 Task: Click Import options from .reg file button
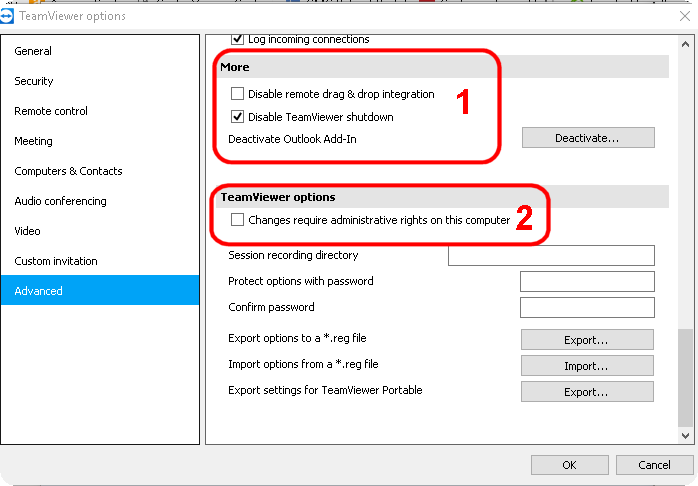coord(587,366)
